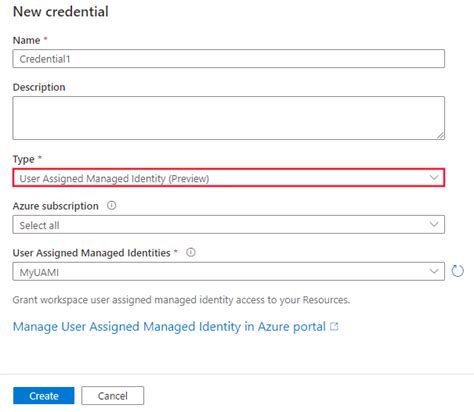Click the Type field label
474x412 pixels.
(23, 159)
